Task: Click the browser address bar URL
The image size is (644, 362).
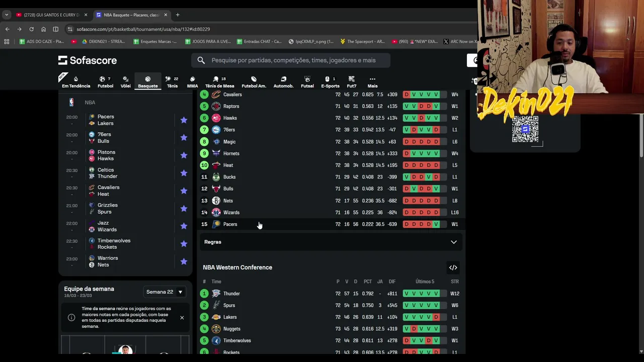Action: 143,29
